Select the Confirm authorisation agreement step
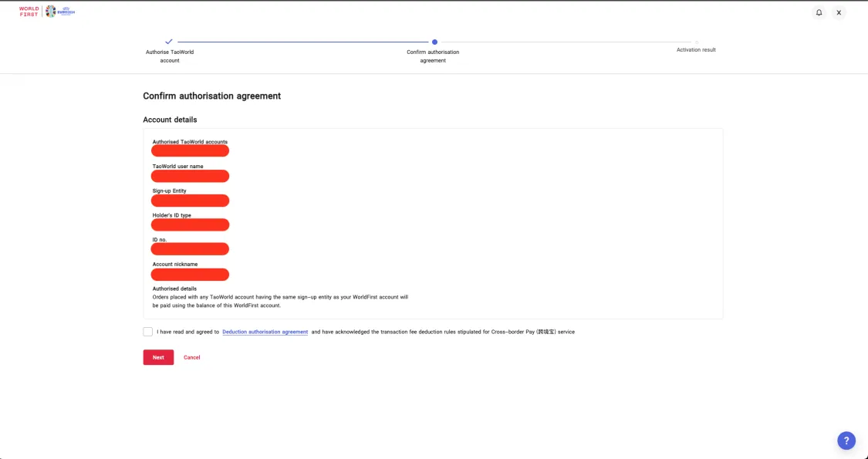The width and height of the screenshot is (868, 459). (433, 56)
